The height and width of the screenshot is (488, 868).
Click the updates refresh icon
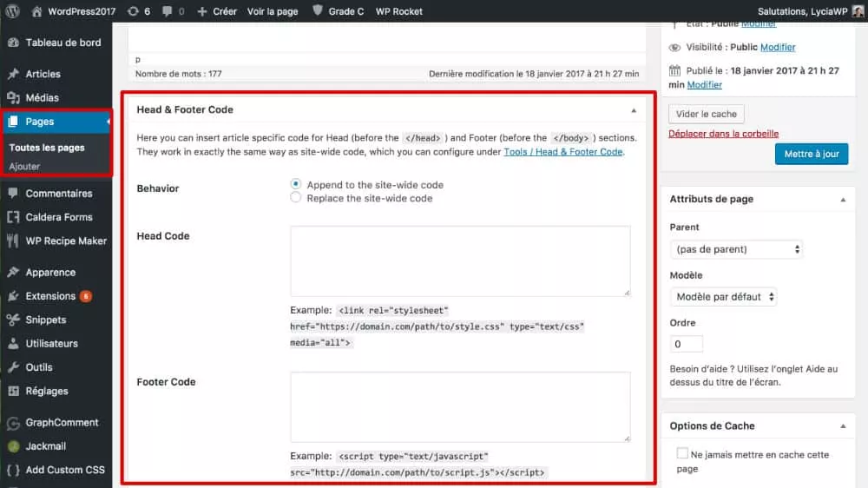point(133,11)
